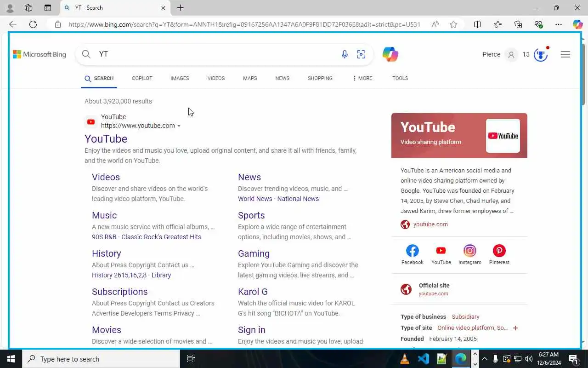This screenshot has height=368, width=588.
Task: Switch to the VIDEOS tab
Action: [x=216, y=78]
